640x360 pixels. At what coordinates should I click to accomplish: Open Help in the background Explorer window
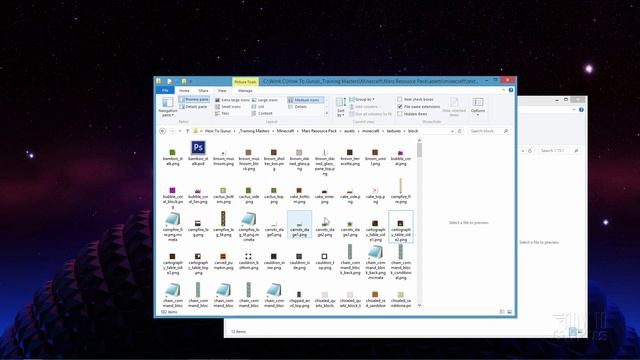[x=581, y=109]
